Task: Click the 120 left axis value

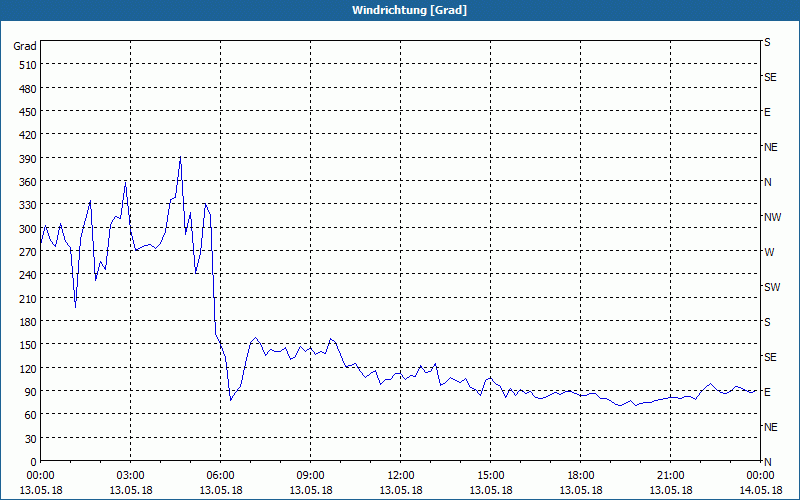Action: (x=28, y=369)
